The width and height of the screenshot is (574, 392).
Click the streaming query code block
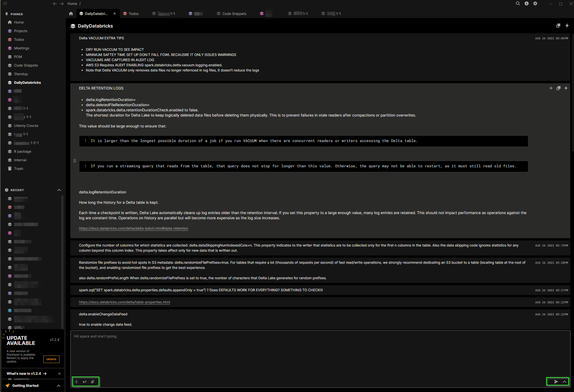coord(303,166)
